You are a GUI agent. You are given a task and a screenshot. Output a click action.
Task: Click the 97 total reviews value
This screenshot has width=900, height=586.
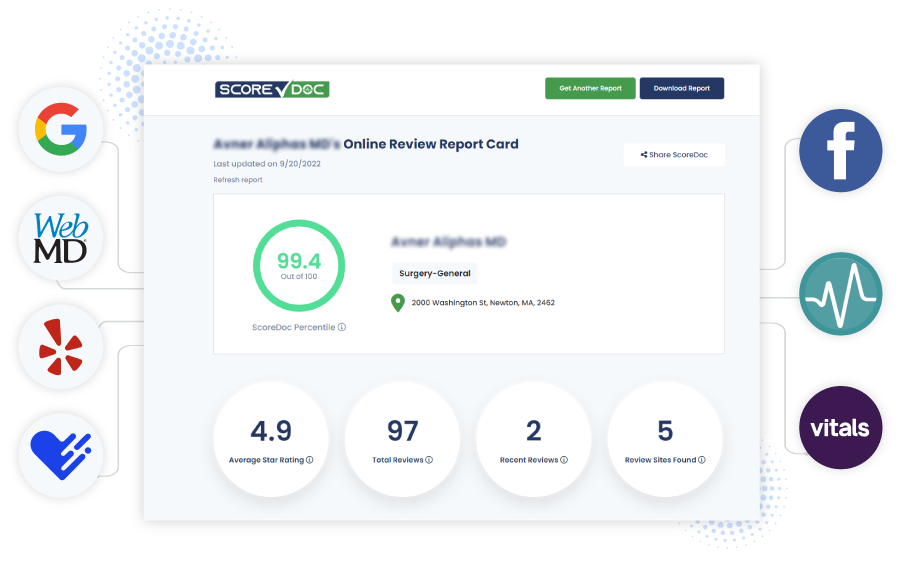click(x=402, y=431)
